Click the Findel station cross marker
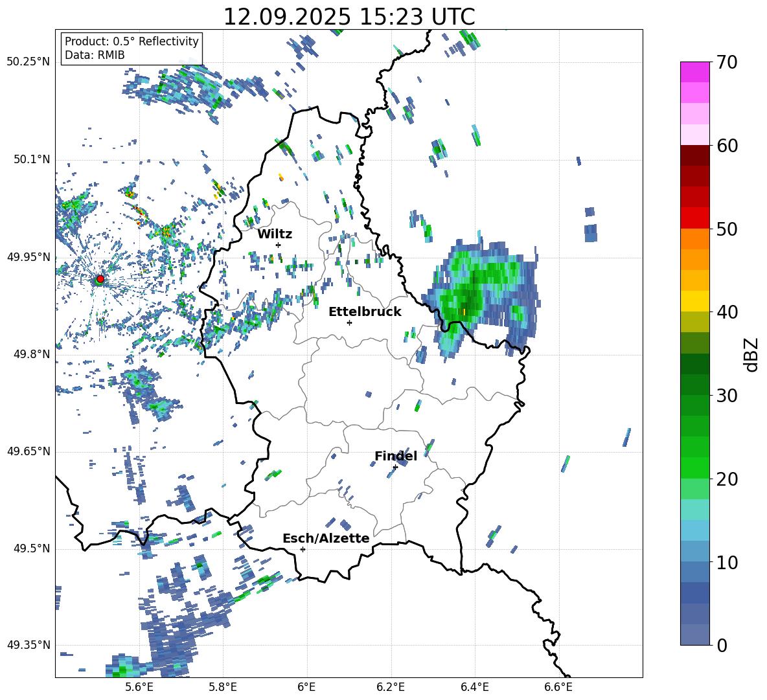Image resolution: width=767 pixels, height=700 pixels. 395,468
